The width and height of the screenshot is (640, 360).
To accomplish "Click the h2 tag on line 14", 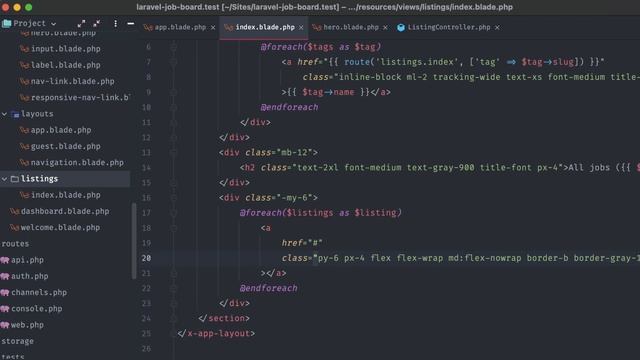I will 248,167.
